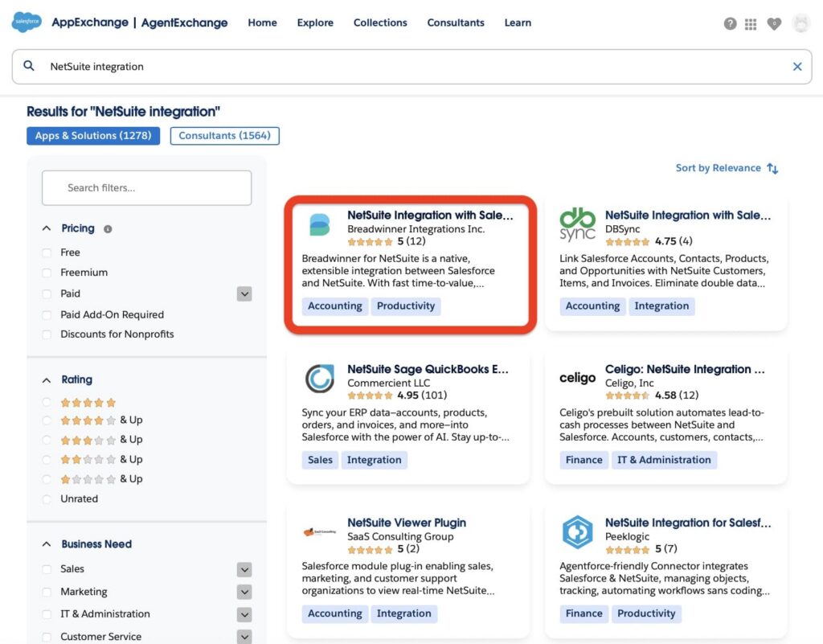Check the Discounts for Nonprofits filter
823x644 pixels.
pos(48,334)
